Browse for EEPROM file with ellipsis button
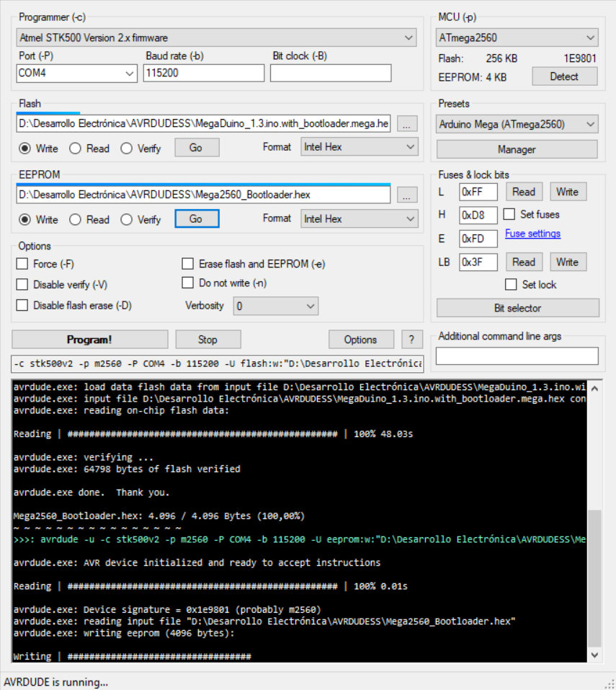Image resolution: width=616 pixels, height=690 pixels. pos(407,195)
